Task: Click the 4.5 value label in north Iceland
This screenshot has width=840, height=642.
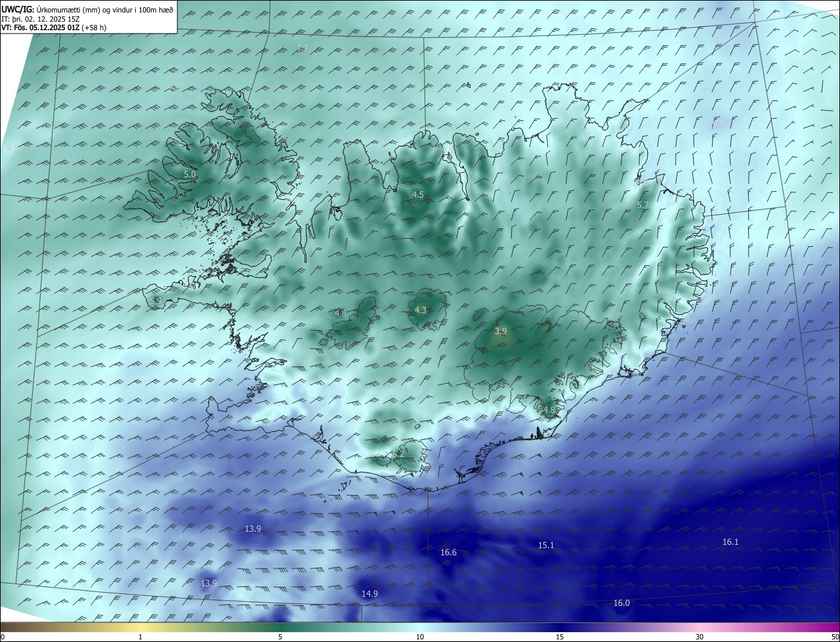Action: 418,194
